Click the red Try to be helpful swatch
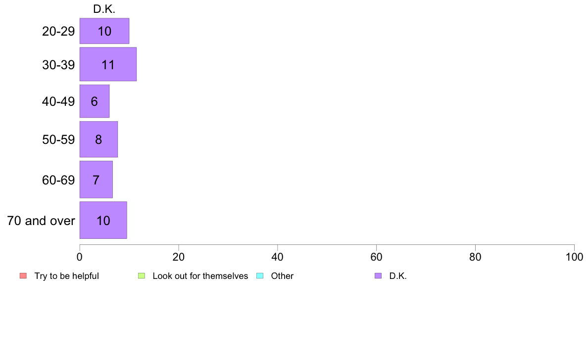 click(23, 276)
